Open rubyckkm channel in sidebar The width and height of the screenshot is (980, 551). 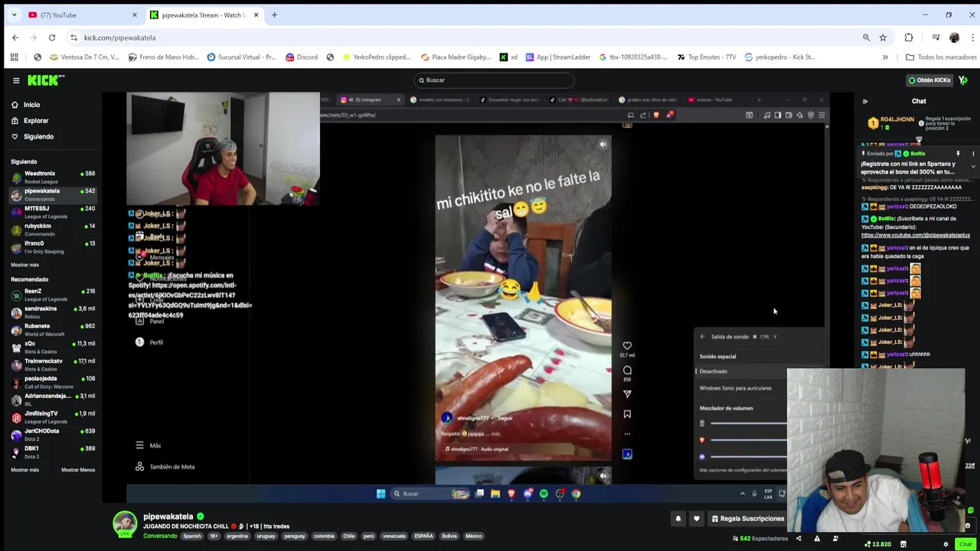(53, 230)
